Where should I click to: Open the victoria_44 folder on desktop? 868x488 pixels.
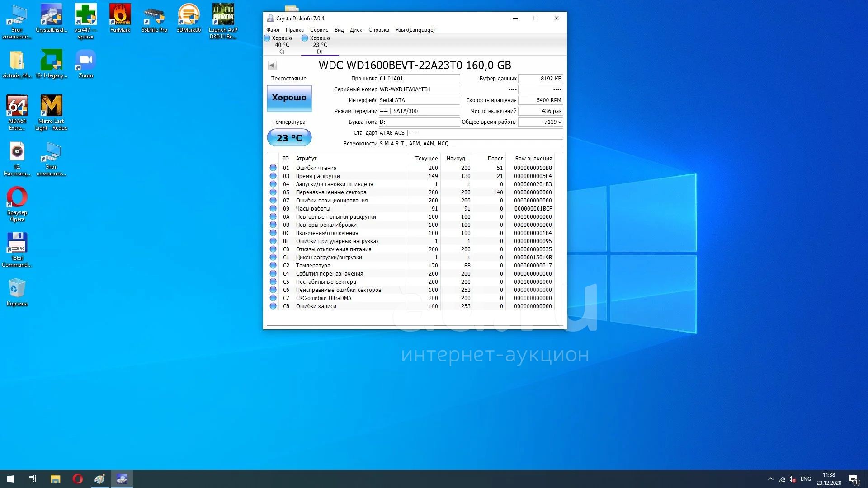tap(17, 64)
